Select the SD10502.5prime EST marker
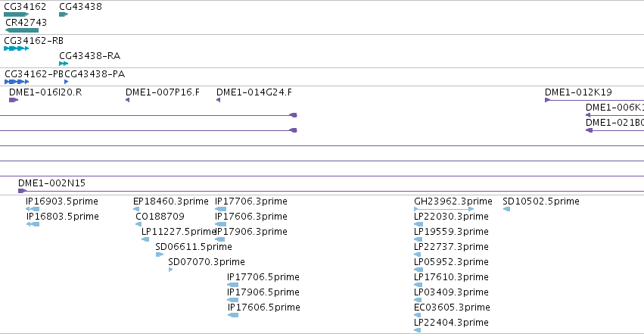This screenshot has height=334, width=644. 507,209
